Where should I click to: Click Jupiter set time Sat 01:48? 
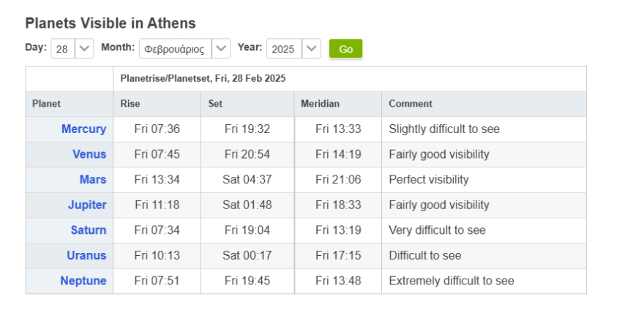tap(247, 205)
